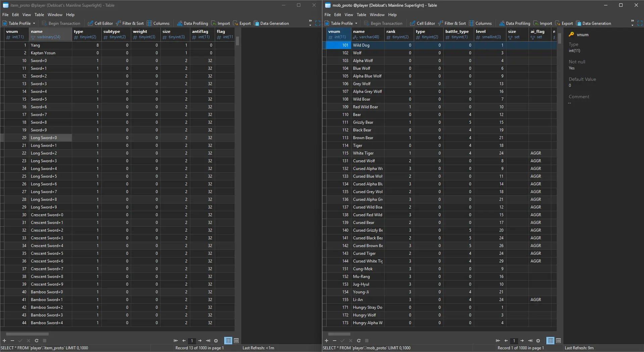
Task: Click the ai_flag column header in mob_proto
Action: point(540,34)
